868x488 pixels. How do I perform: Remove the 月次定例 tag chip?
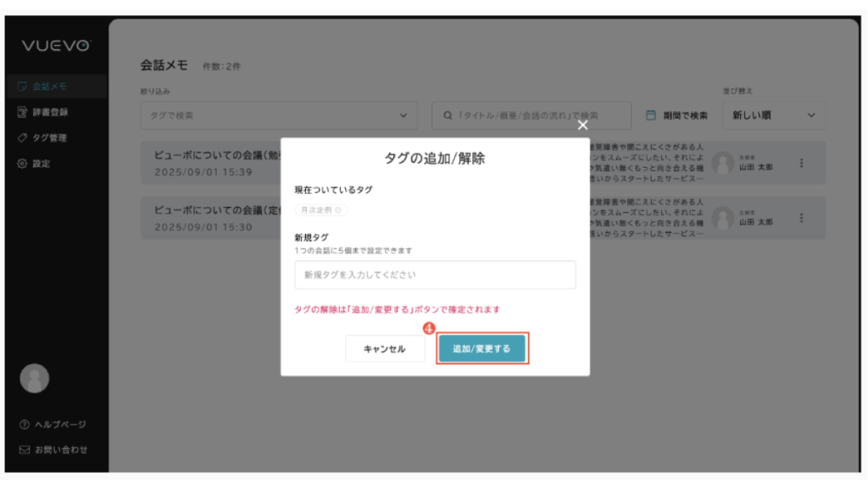click(x=338, y=210)
